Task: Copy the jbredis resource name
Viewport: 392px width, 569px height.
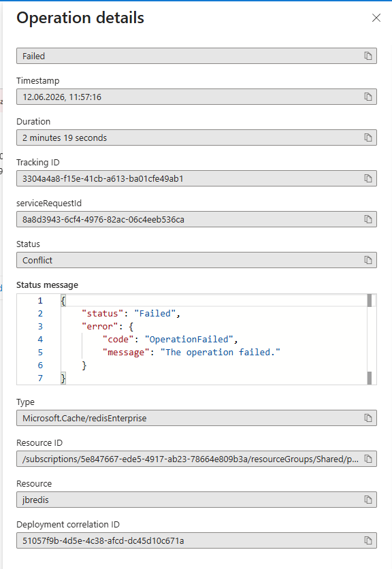Action: pyautogui.click(x=368, y=500)
